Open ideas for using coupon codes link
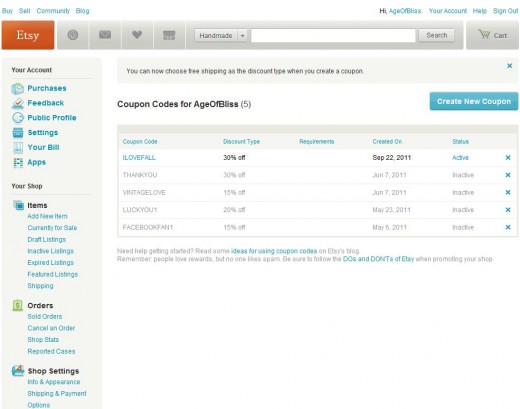The height and width of the screenshot is (409, 520). (x=274, y=251)
